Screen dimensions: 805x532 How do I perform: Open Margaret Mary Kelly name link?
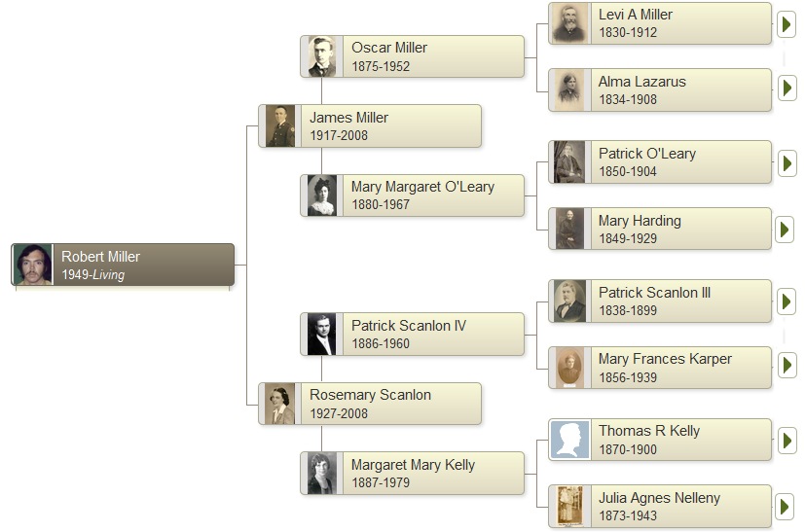pos(413,465)
